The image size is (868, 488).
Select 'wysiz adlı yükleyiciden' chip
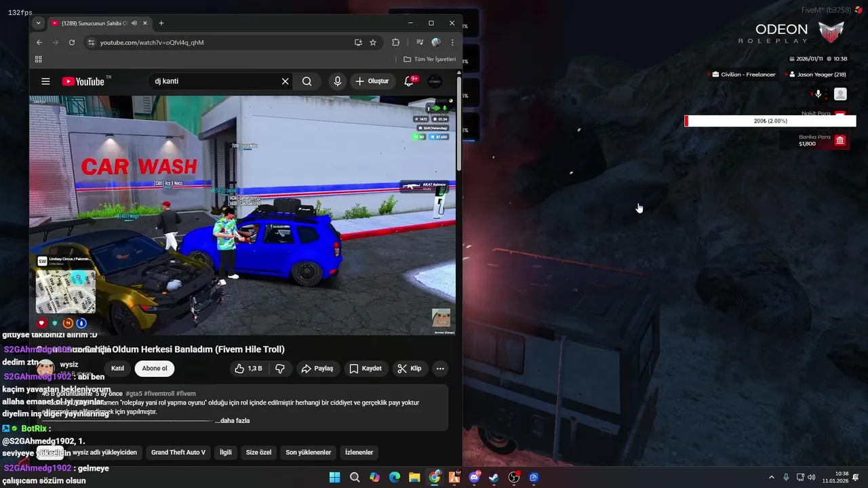tap(105, 452)
